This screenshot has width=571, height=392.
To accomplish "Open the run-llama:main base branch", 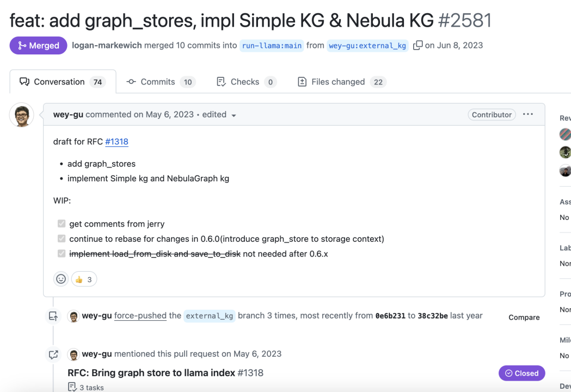I will (x=272, y=46).
